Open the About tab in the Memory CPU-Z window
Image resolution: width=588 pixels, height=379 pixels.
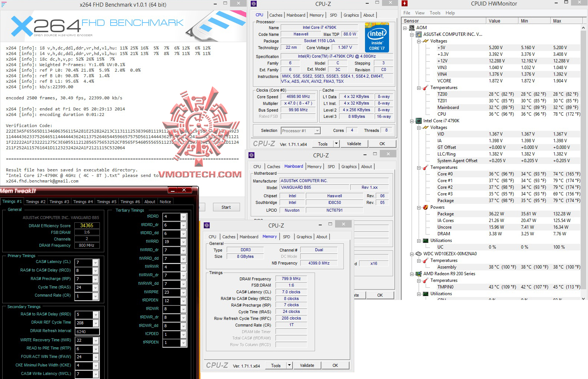click(322, 237)
